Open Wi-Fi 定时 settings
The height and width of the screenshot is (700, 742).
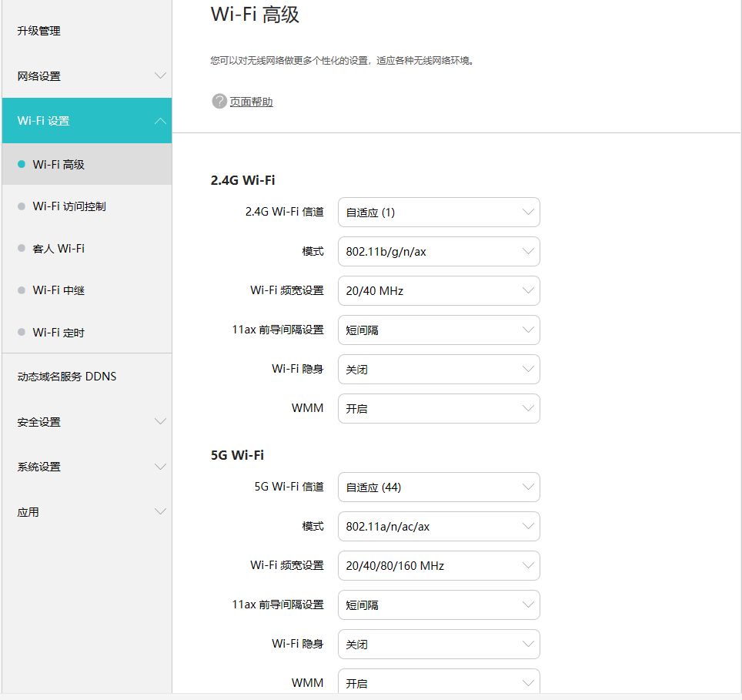pyautogui.click(x=58, y=333)
